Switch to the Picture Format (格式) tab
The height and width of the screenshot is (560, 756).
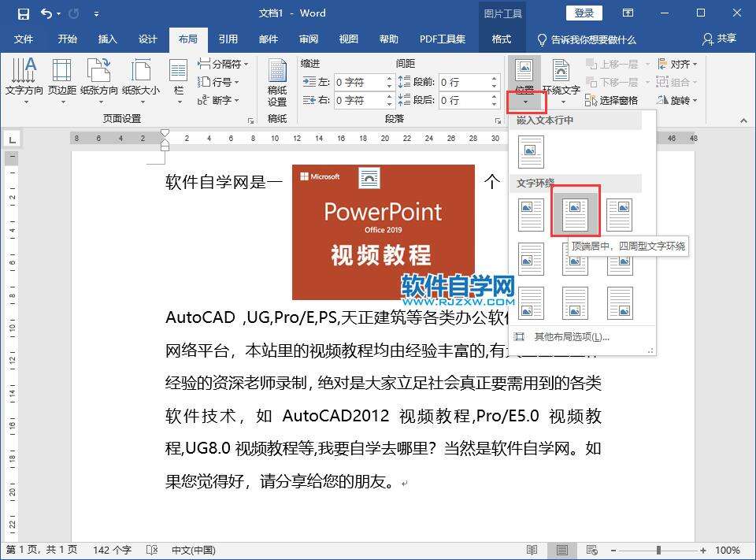click(502, 39)
